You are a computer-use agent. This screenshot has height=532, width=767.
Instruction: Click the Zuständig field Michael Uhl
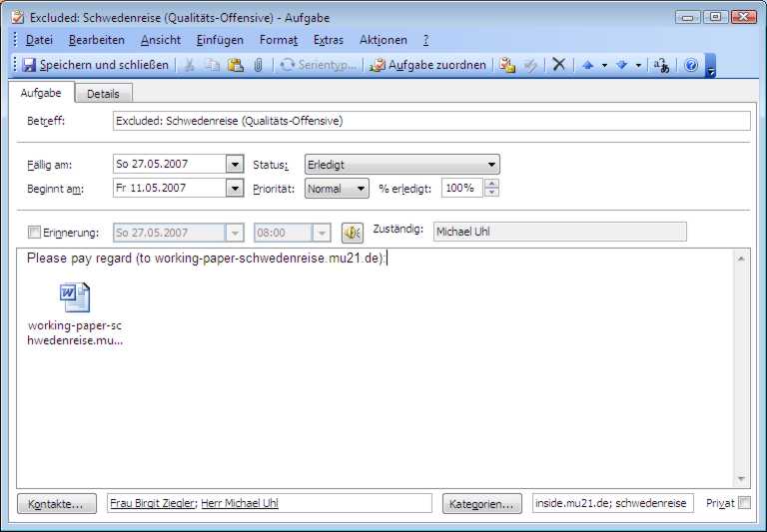click(559, 232)
